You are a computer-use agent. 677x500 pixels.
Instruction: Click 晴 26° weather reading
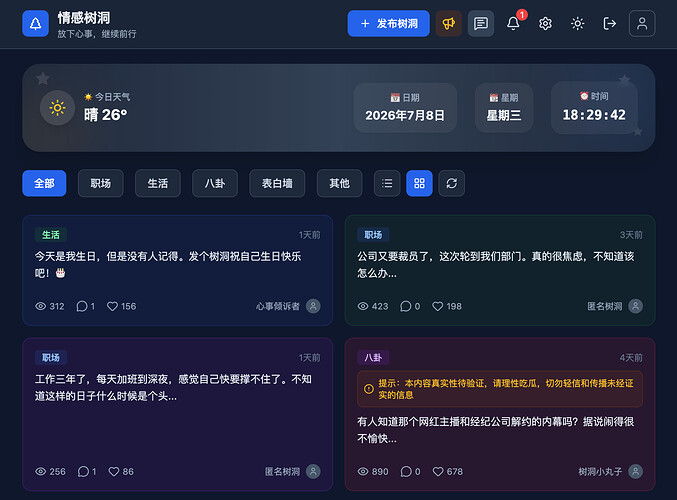coord(106,115)
